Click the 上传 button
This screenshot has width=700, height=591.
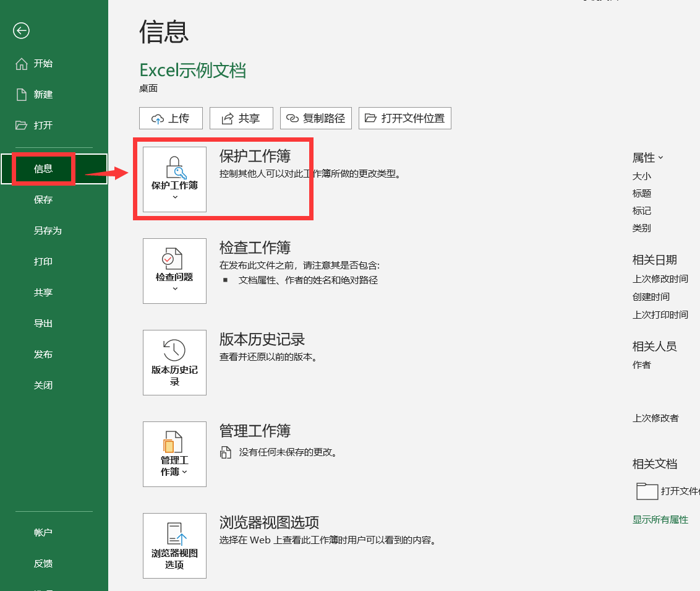point(171,118)
